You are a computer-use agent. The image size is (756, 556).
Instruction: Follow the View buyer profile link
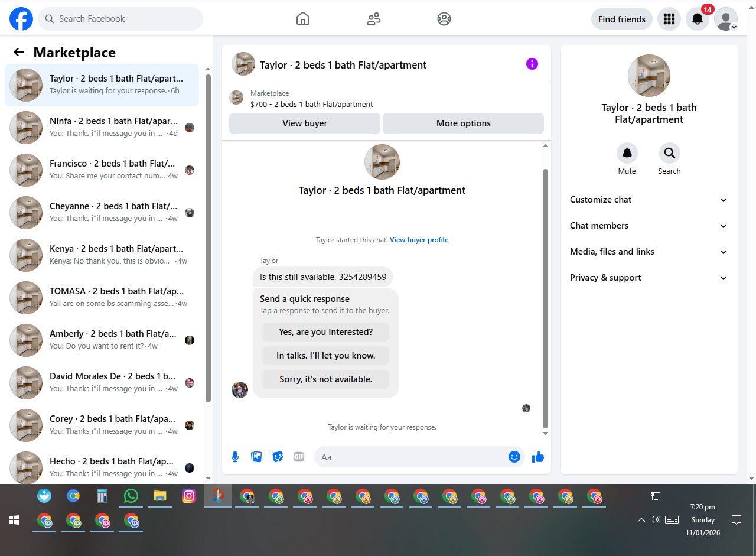419,240
